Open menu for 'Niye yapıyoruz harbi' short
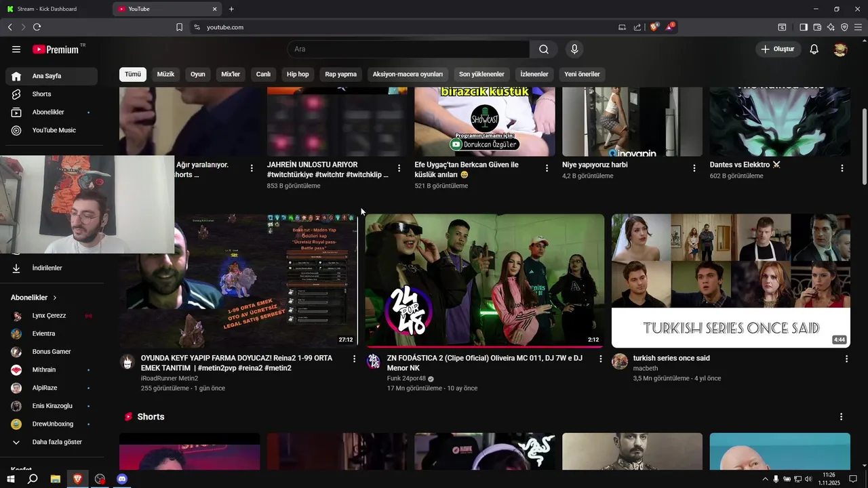 [x=694, y=168]
